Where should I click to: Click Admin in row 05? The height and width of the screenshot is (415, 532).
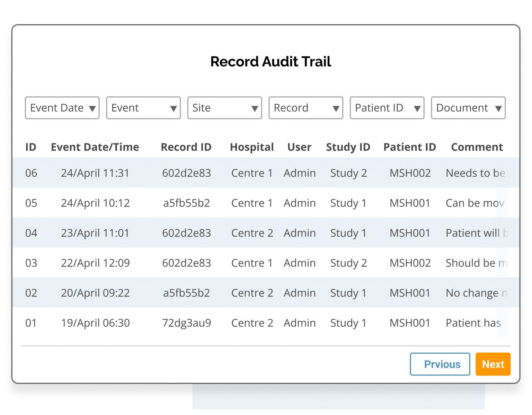click(300, 203)
